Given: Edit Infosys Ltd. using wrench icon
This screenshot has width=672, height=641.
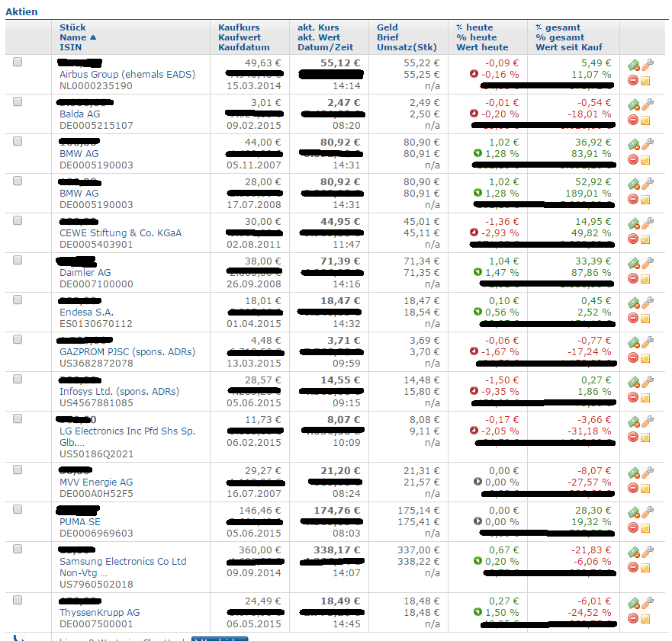Looking at the screenshot, I should point(648,381).
